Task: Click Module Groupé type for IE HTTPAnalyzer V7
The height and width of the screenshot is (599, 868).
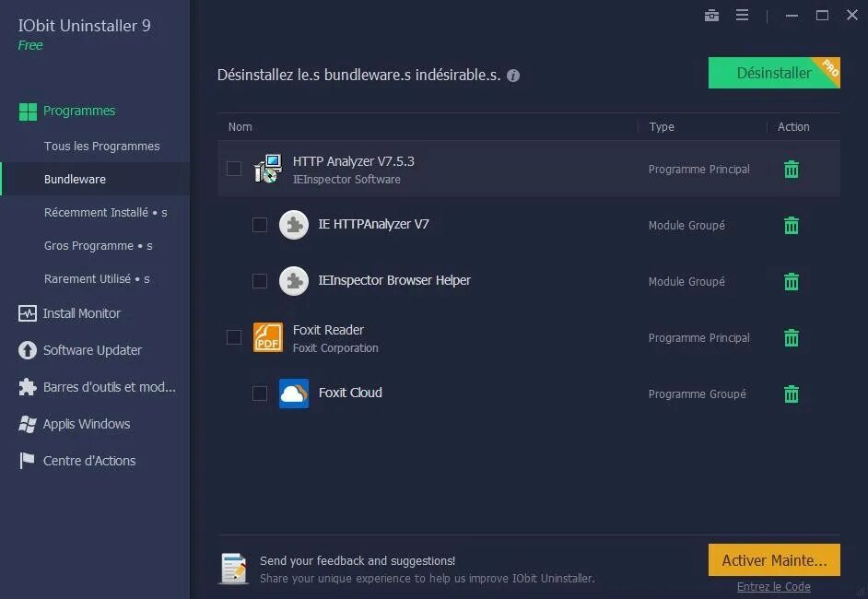Action: point(686,226)
